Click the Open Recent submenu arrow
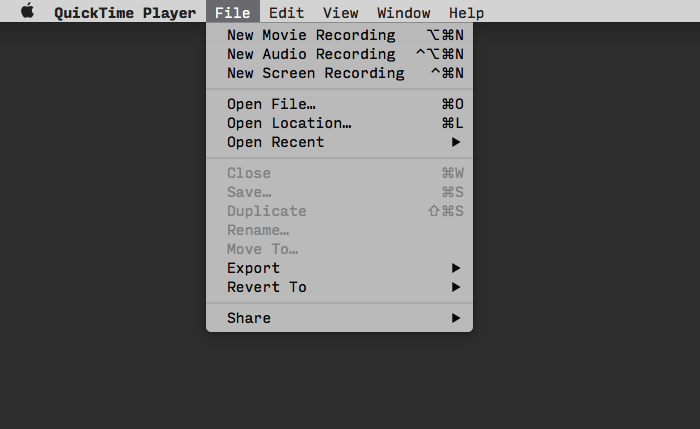The height and width of the screenshot is (429, 700). 456,142
